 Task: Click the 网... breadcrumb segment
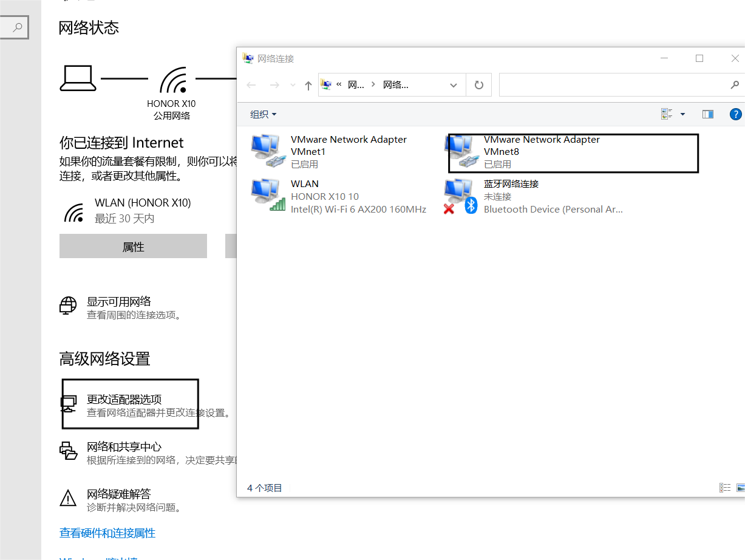[356, 85]
